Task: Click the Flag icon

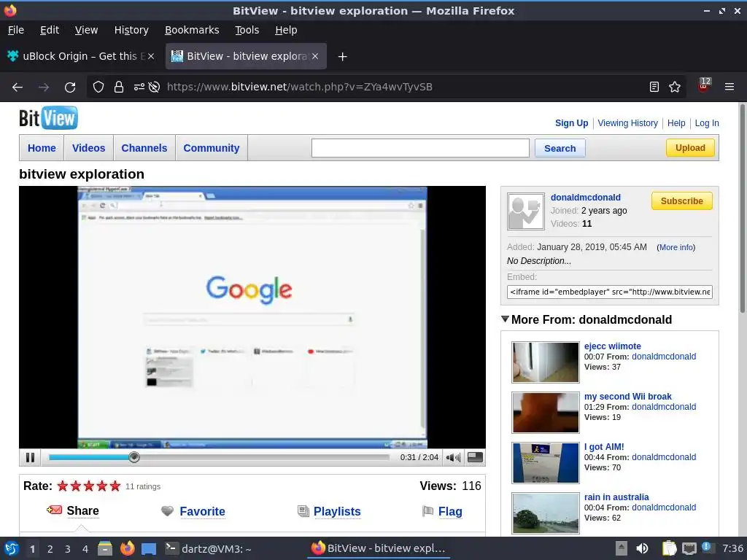Action: pos(427,511)
